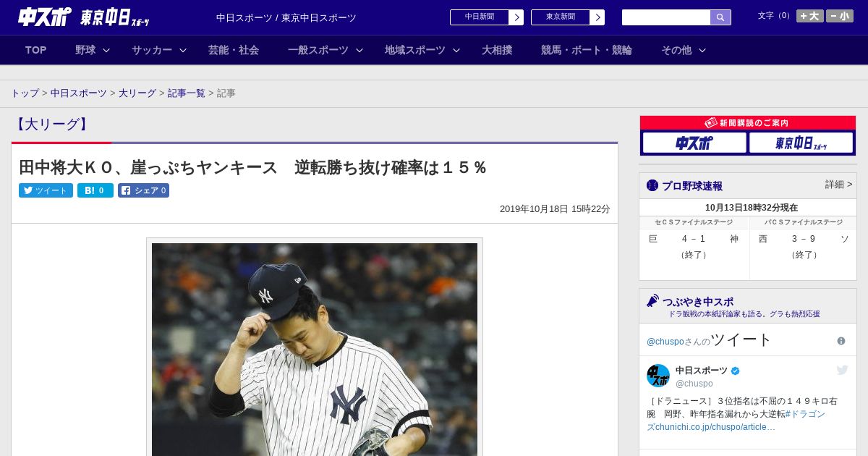The height and width of the screenshot is (456, 868).
Task: Click the baseball icon beside プロ野球速報
Action: coord(652,186)
